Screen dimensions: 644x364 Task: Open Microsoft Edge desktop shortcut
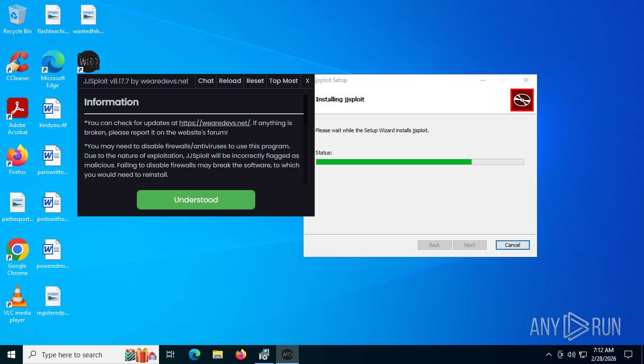point(53,69)
